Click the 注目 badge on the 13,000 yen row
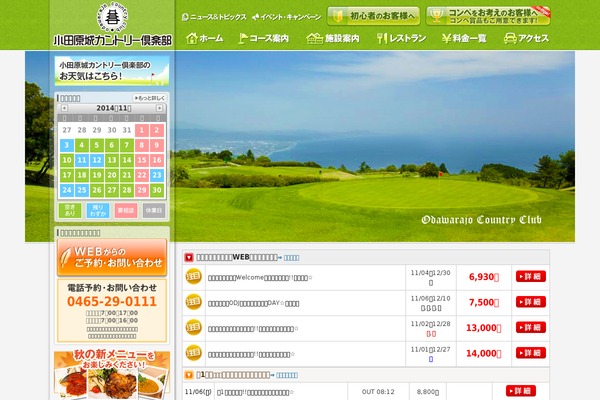The height and width of the screenshot is (400, 600). 194,328
